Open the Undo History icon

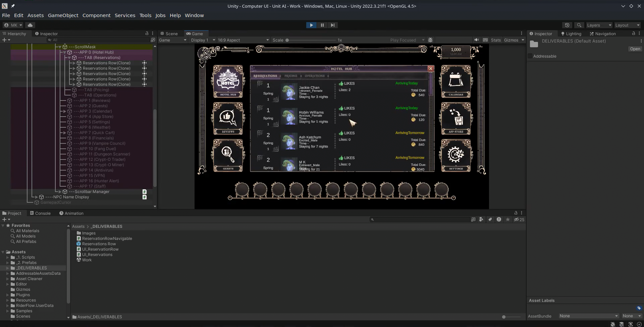click(567, 25)
